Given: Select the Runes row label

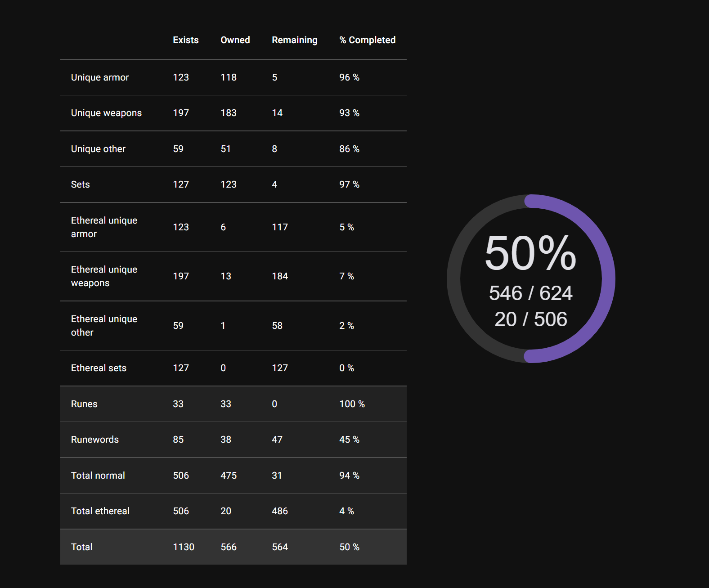Looking at the screenshot, I should (x=84, y=404).
